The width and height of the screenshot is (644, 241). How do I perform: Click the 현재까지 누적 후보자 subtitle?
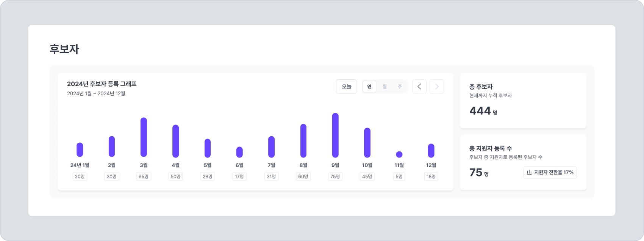click(x=491, y=96)
